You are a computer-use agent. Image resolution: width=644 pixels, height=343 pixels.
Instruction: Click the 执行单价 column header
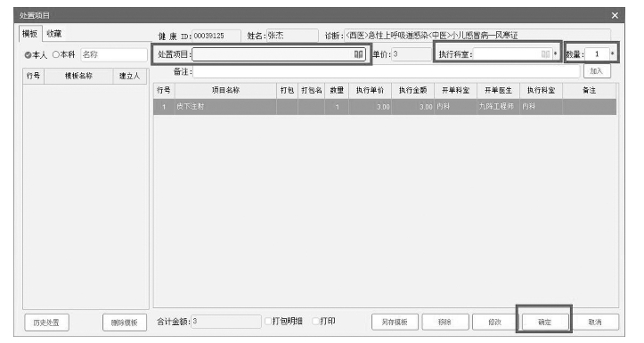point(370,90)
